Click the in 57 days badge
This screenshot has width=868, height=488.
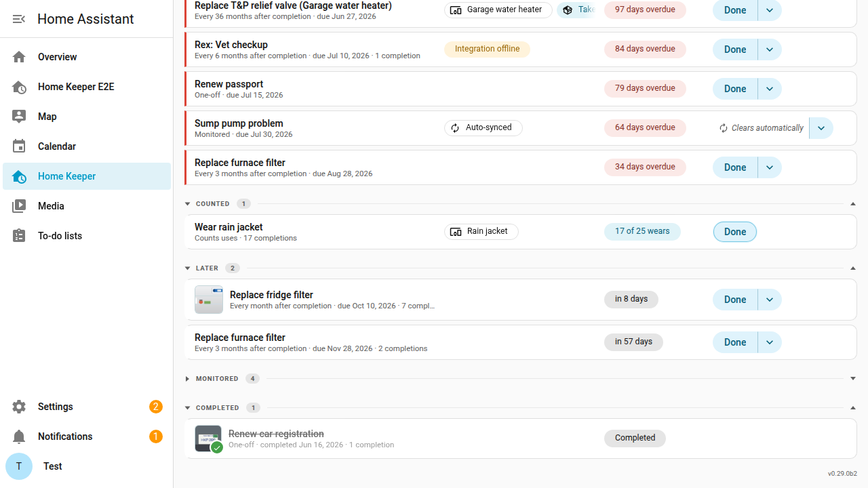tap(633, 342)
